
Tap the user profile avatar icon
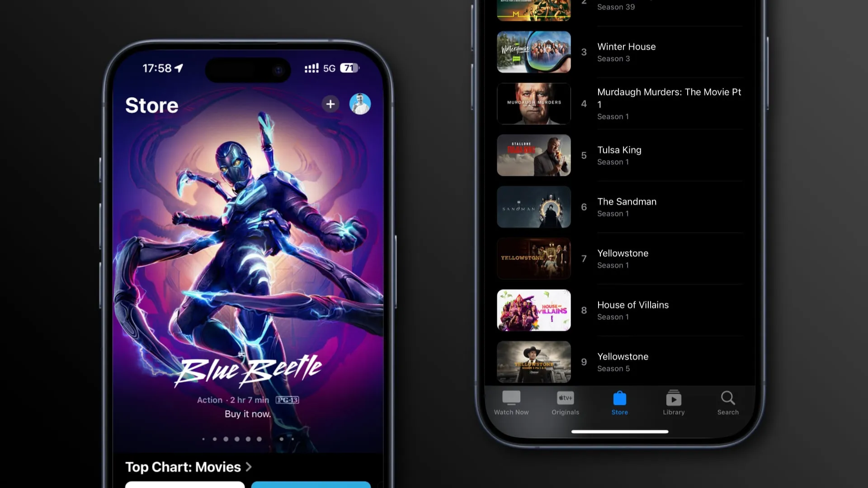tap(360, 104)
